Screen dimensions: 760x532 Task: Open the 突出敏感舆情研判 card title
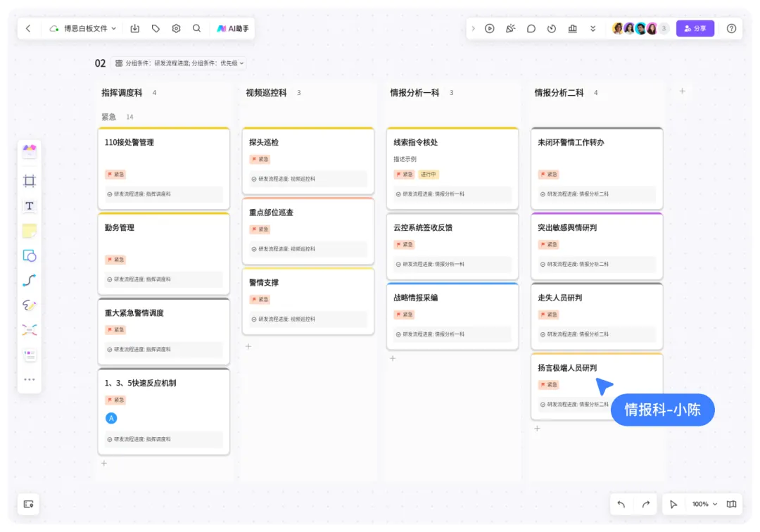pyautogui.click(x=567, y=228)
